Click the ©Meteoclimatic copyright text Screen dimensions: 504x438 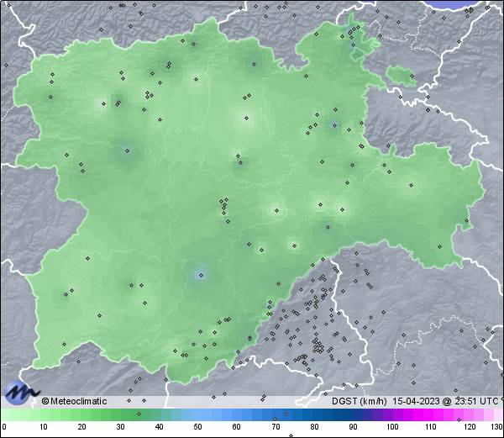pyautogui.click(x=75, y=401)
